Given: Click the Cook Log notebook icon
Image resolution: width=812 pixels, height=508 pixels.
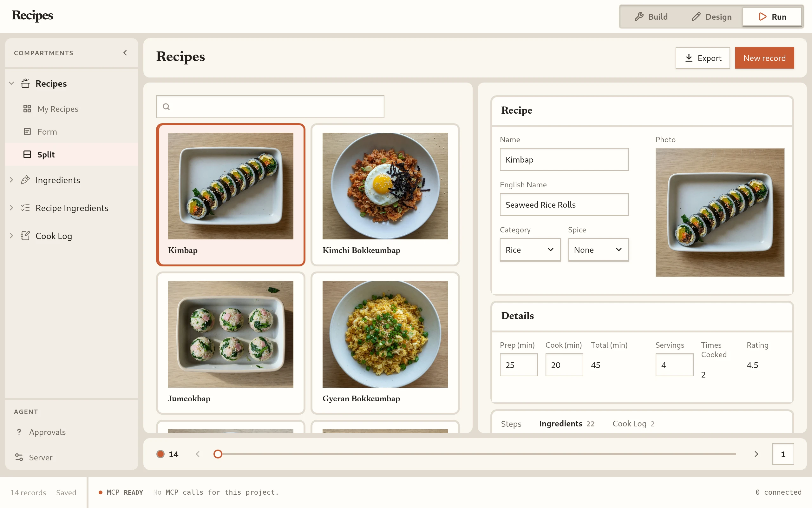Looking at the screenshot, I should pos(25,236).
